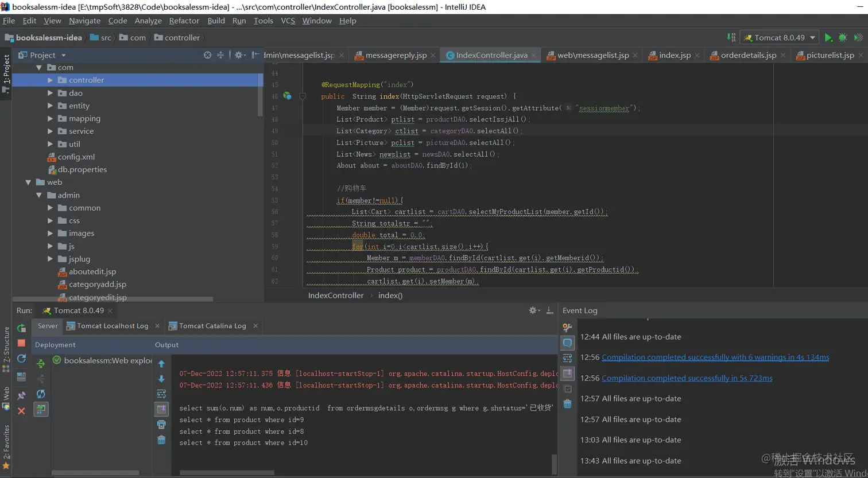Rerun Tomcat from the Run panel
This screenshot has width=868, height=478.
[x=21, y=328]
